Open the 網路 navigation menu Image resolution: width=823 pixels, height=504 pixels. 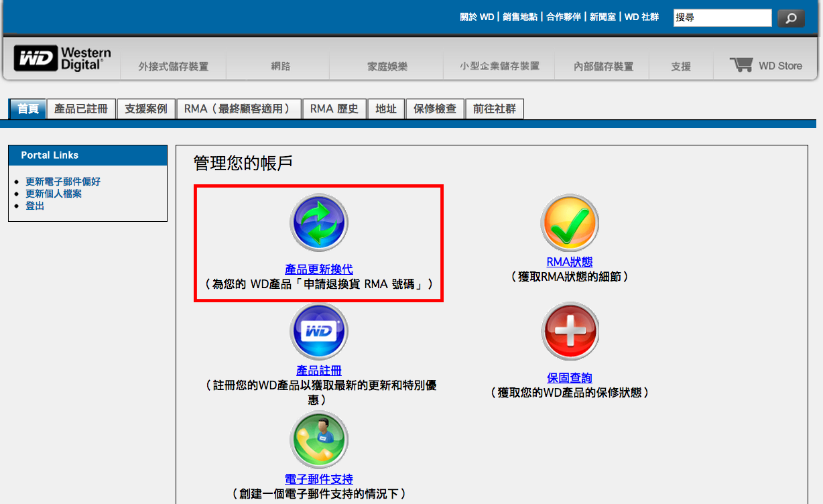click(x=281, y=66)
